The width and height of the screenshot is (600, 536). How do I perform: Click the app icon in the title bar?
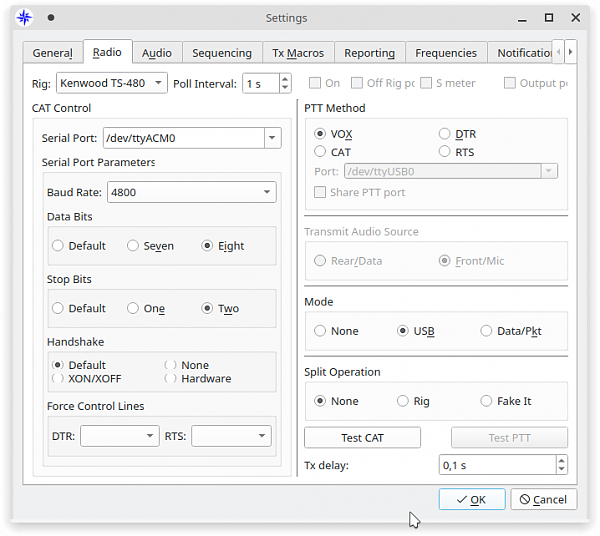pos(25,17)
